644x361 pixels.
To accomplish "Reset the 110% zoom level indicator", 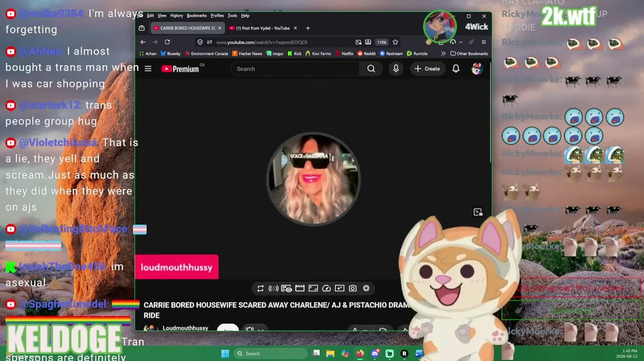I will click(x=382, y=42).
